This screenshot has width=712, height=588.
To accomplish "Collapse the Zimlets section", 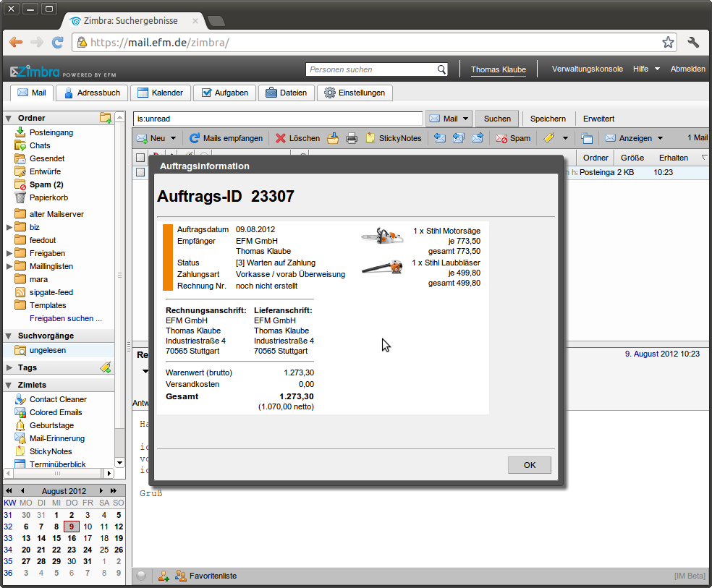I will (8, 385).
